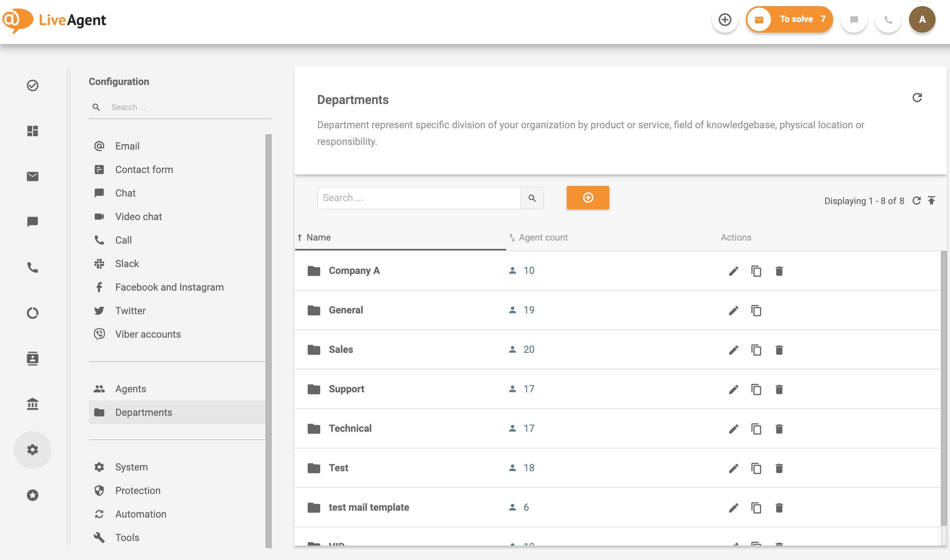Click the Departments search input field
Image resolution: width=950 pixels, height=560 pixels.
coord(417,198)
